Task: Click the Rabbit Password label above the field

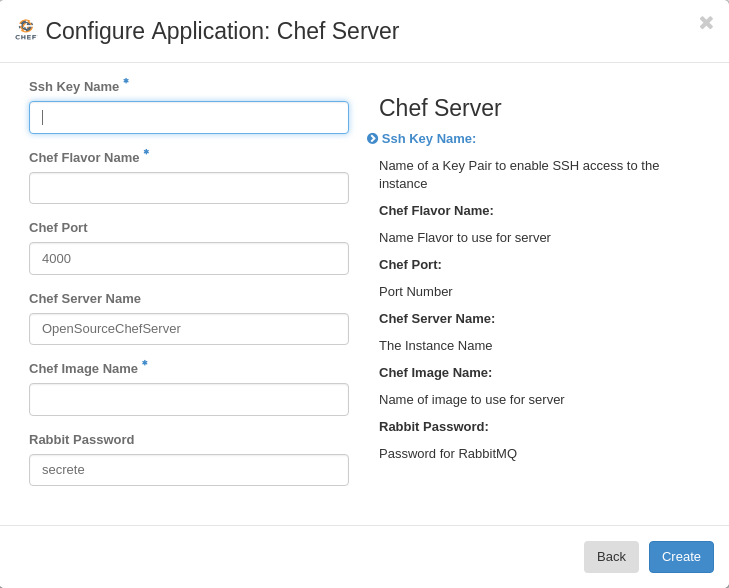Action: pos(81,440)
